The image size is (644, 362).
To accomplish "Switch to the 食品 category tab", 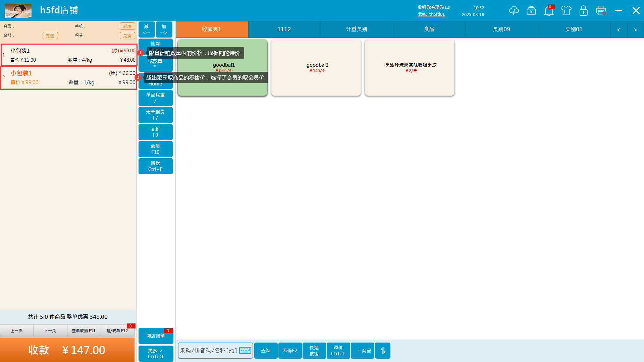I will coord(429,29).
